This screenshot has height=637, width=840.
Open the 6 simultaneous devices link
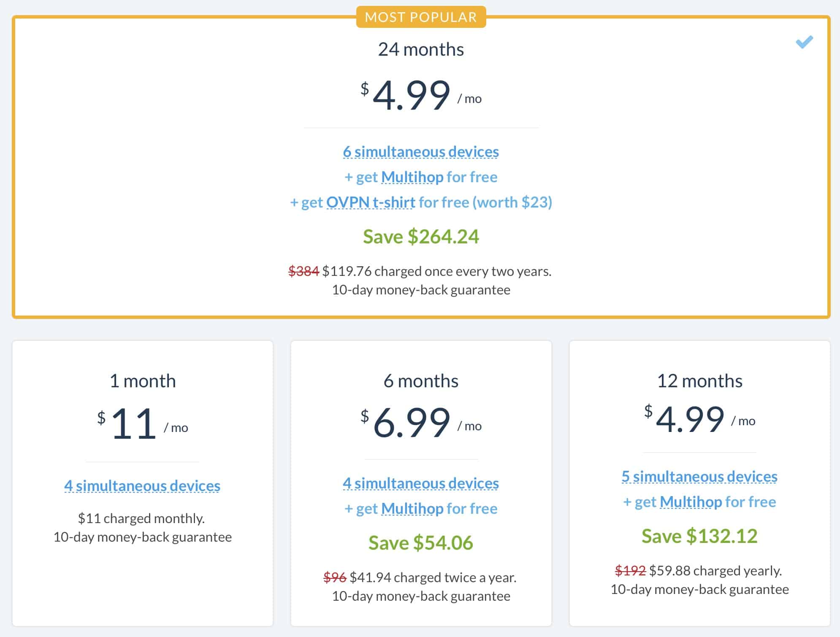(421, 151)
